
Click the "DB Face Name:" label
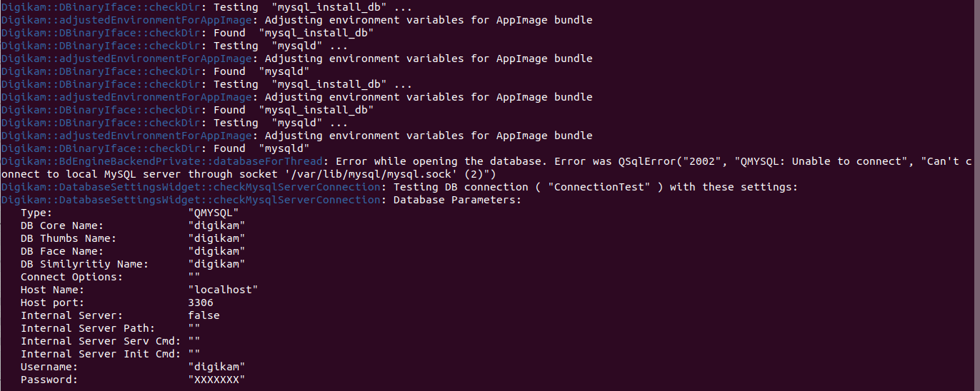62,251
